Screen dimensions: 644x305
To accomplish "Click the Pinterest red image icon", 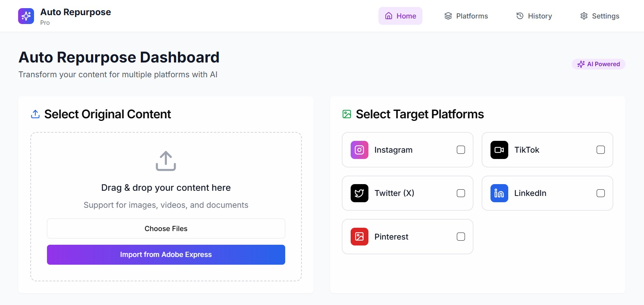I will point(359,237).
